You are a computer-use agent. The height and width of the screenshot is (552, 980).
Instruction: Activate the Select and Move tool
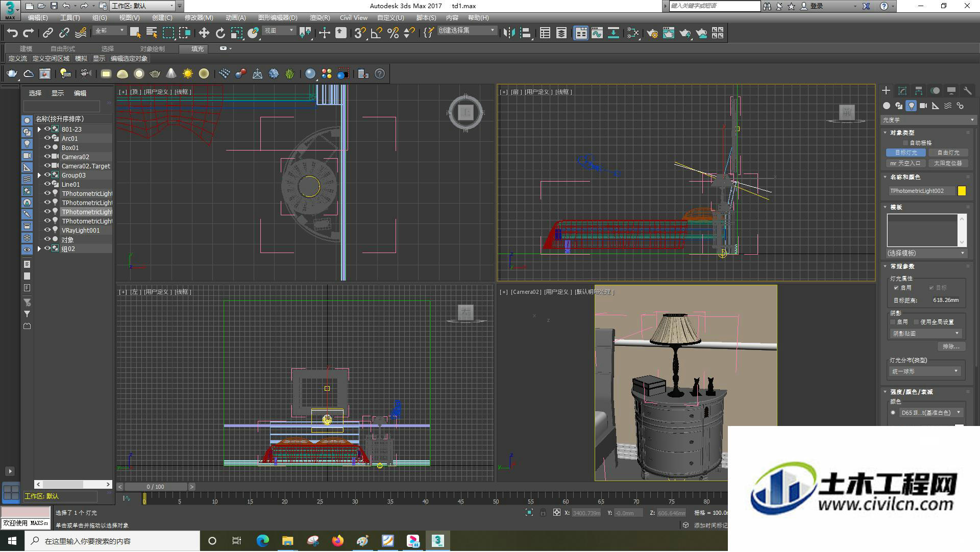click(204, 33)
